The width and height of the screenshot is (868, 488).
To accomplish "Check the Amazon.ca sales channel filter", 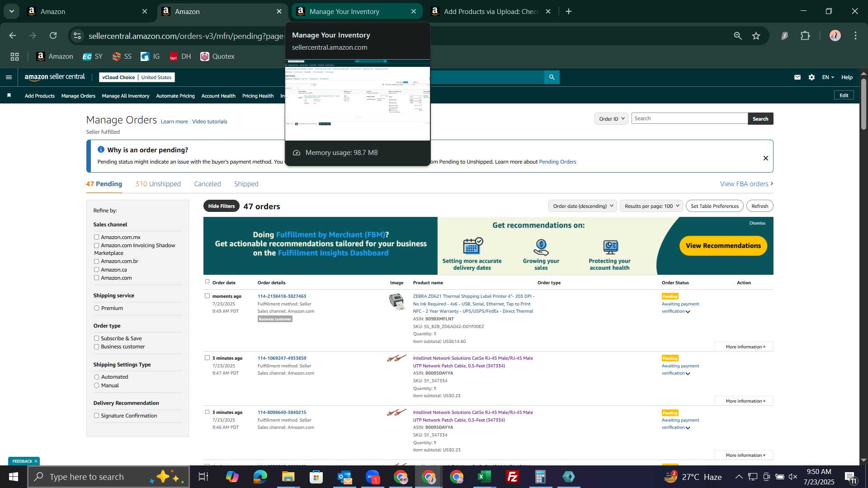I will tap(96, 270).
